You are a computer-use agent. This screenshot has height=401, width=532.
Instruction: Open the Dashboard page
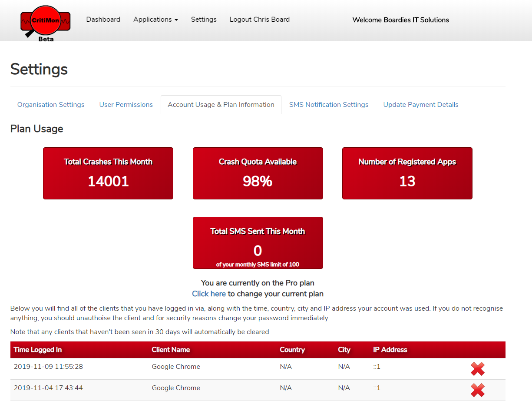[x=103, y=20]
